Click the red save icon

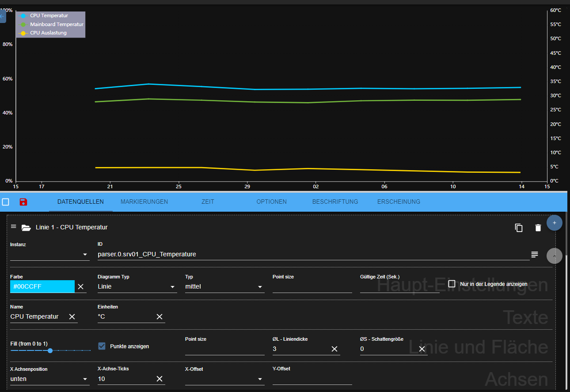pyautogui.click(x=23, y=202)
